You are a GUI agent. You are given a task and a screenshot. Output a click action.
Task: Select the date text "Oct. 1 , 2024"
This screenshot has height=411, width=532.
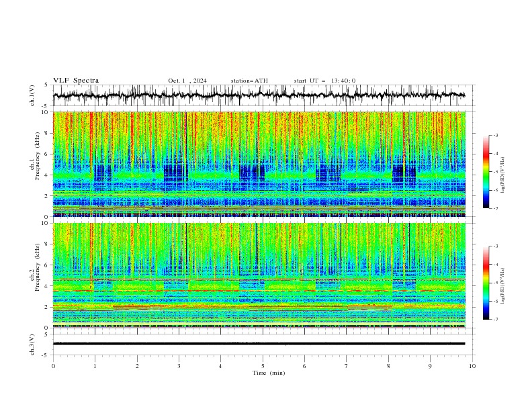click(x=187, y=81)
